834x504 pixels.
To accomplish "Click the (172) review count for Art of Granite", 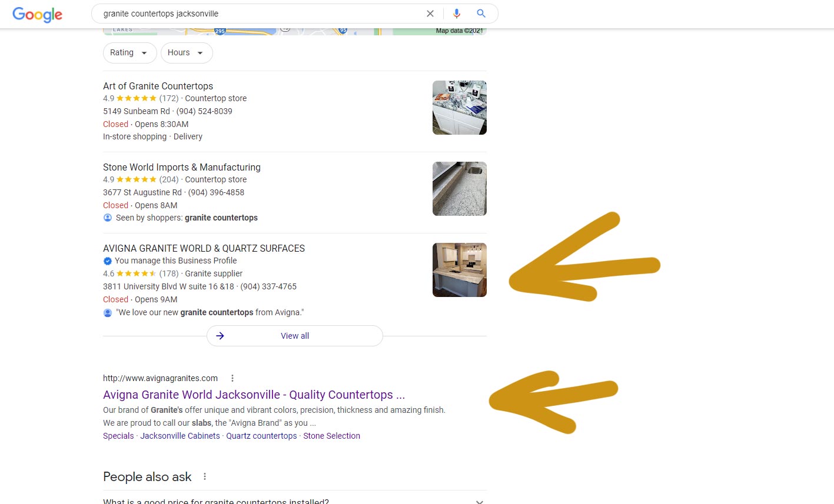I will pos(169,98).
